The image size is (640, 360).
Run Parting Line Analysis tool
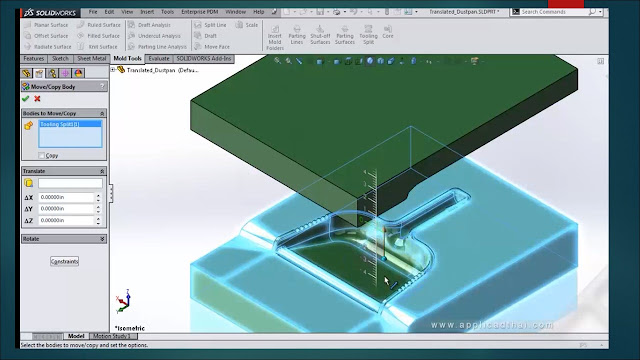pos(158,47)
